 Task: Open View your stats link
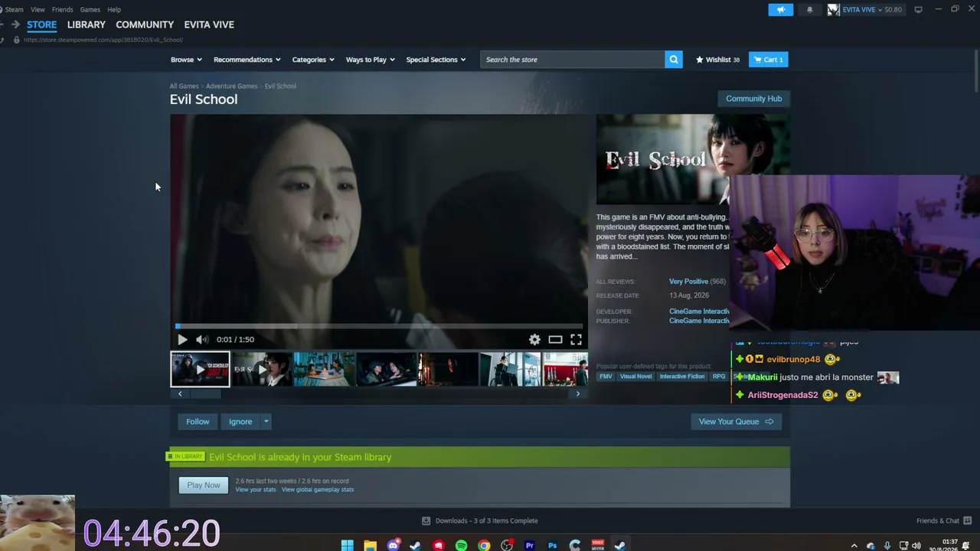[256, 490]
